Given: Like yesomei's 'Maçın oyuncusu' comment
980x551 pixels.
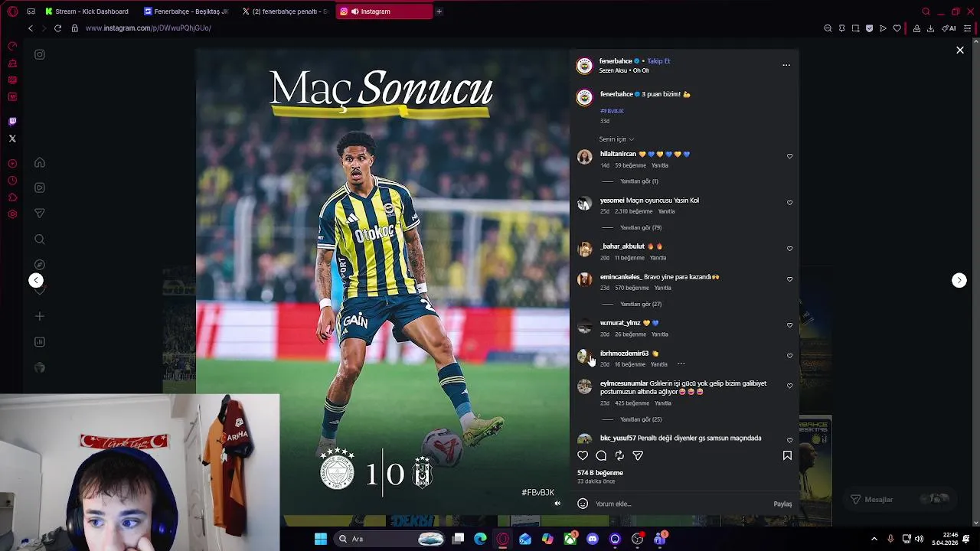Looking at the screenshot, I should (x=789, y=203).
